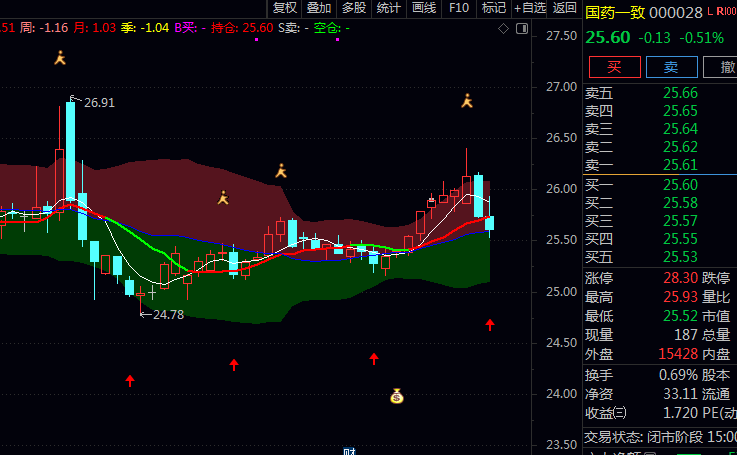The width and height of the screenshot is (737, 455).
Task: Click the red L marker beside the stock code
Action: tap(710, 11)
